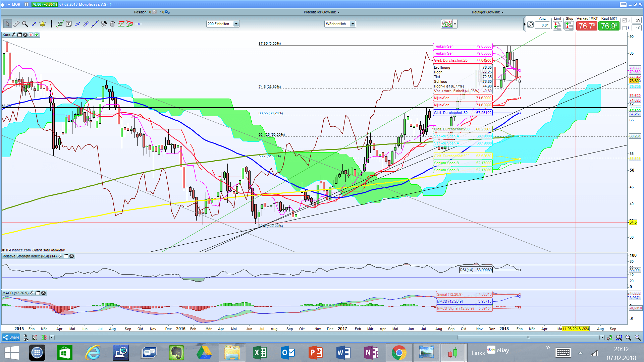Viewport: 644px width, 362px height.
Task: Open Kurs panel wrench settings
Action: coord(14,35)
